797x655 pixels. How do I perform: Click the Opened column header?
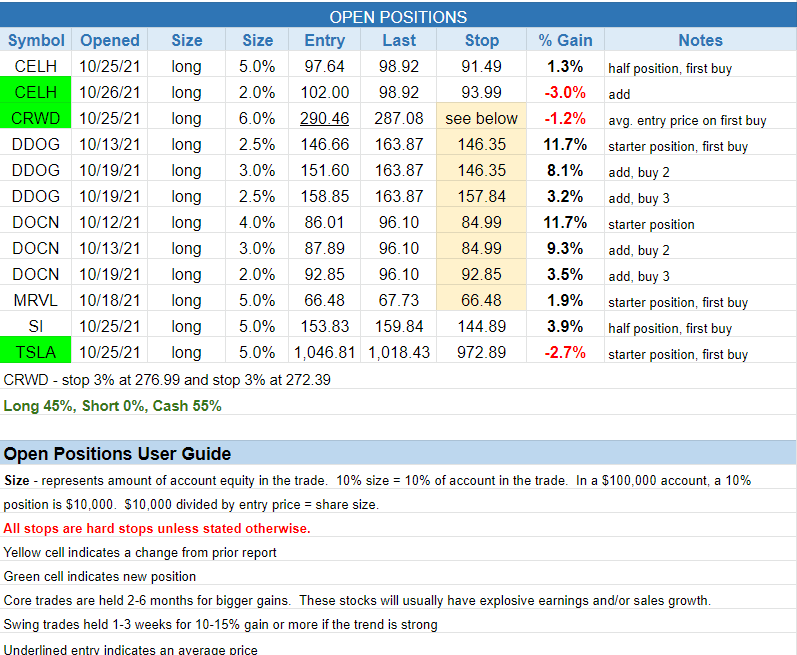click(x=110, y=40)
